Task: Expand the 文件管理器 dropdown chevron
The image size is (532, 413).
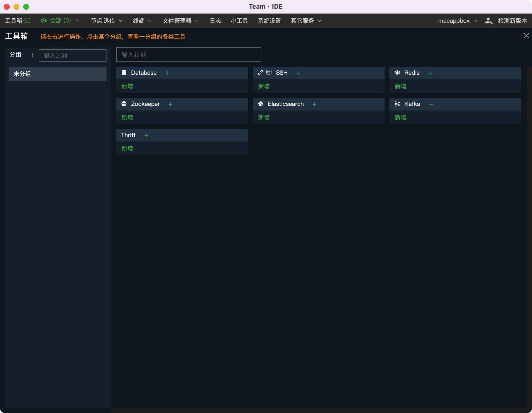Action: (x=197, y=21)
